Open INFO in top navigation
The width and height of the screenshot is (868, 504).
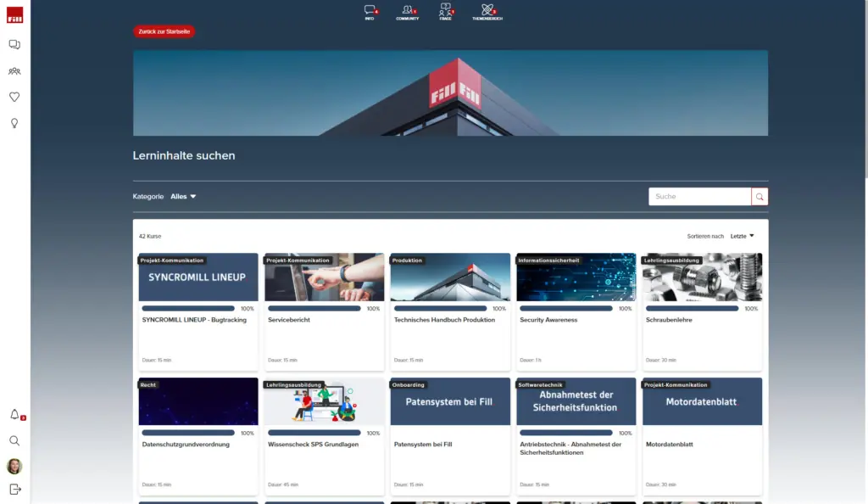[370, 12]
